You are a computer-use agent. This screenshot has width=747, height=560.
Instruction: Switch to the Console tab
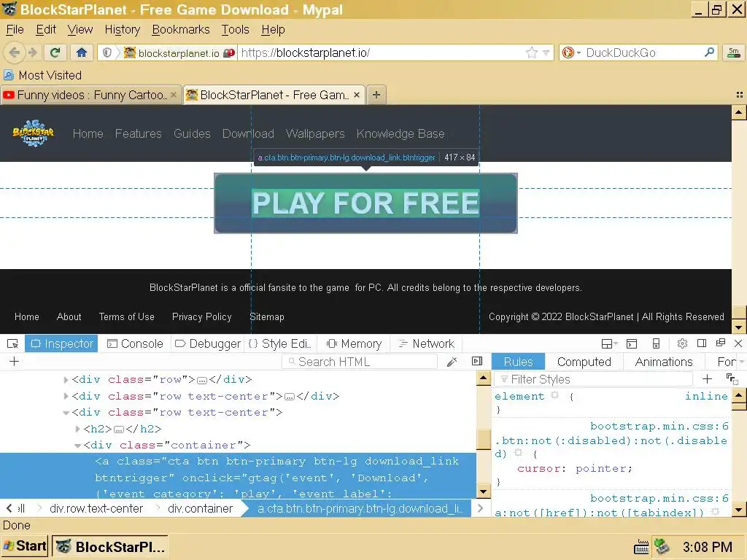click(135, 344)
